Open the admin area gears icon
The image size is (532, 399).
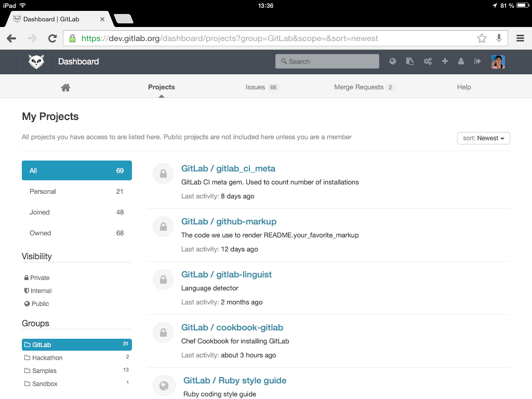[x=428, y=61]
